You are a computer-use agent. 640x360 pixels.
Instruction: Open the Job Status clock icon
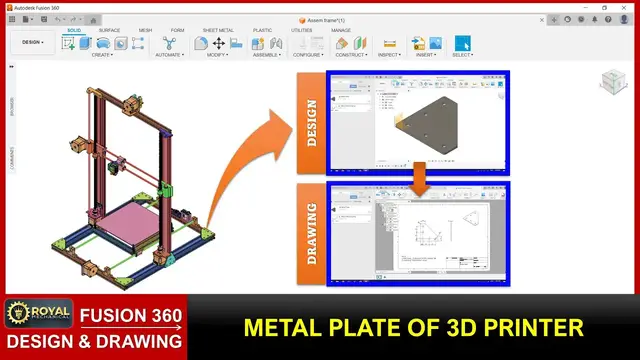coord(581,19)
